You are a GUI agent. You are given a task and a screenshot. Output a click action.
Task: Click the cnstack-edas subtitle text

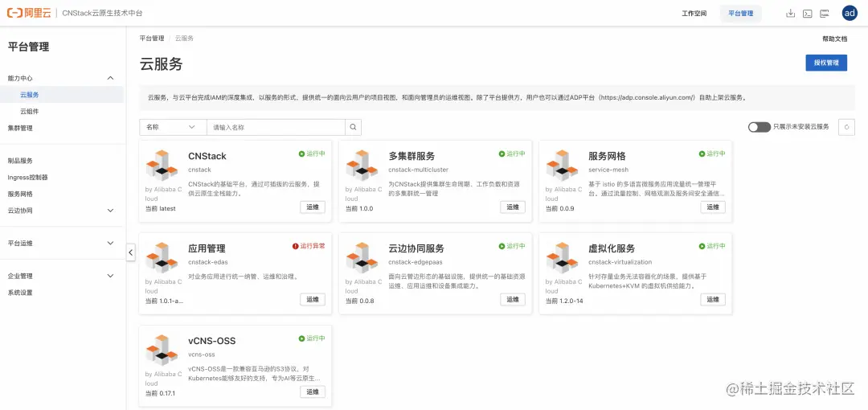208,262
